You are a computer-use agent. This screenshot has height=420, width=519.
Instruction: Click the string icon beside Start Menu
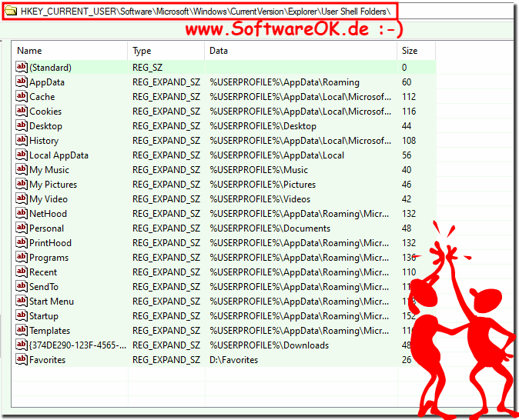(22, 301)
